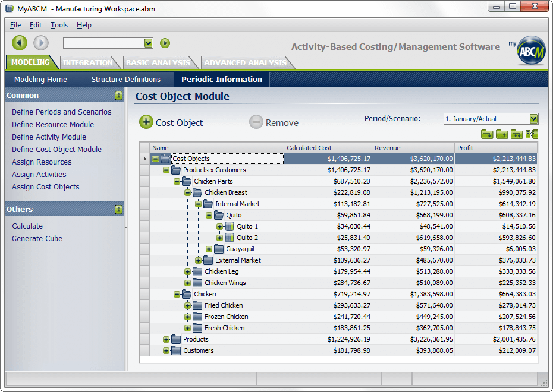Click the gray forward navigation arrow
The height and width of the screenshot is (392, 553).
[x=41, y=43]
